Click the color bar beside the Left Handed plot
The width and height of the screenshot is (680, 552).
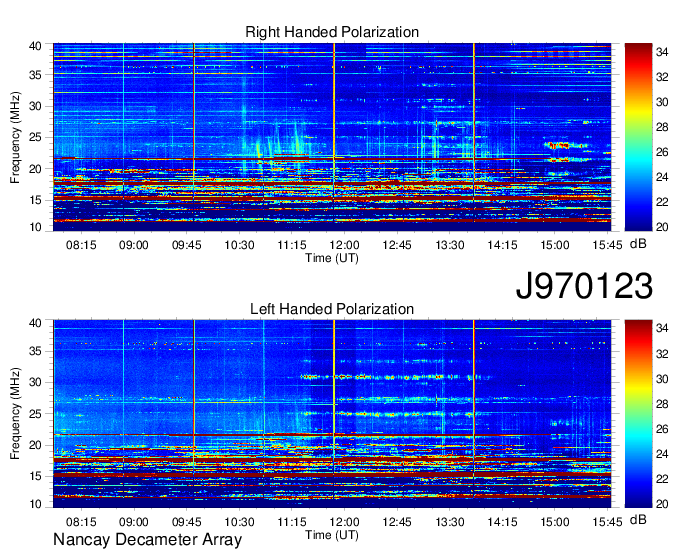[x=638, y=414]
